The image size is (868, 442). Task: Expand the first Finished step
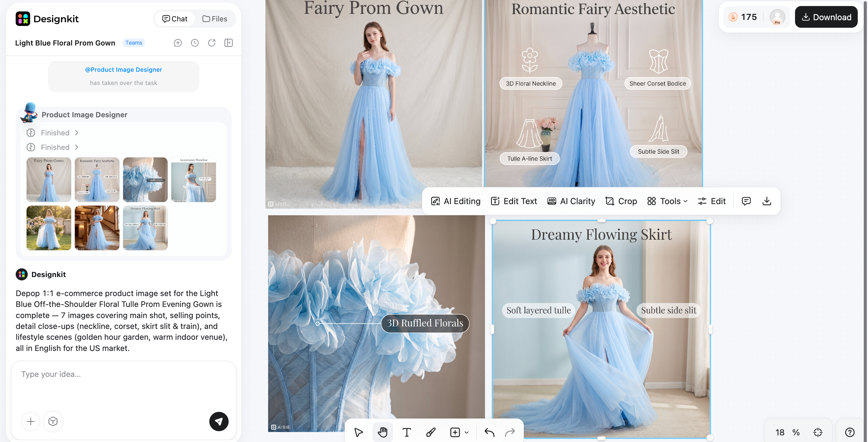pos(52,133)
